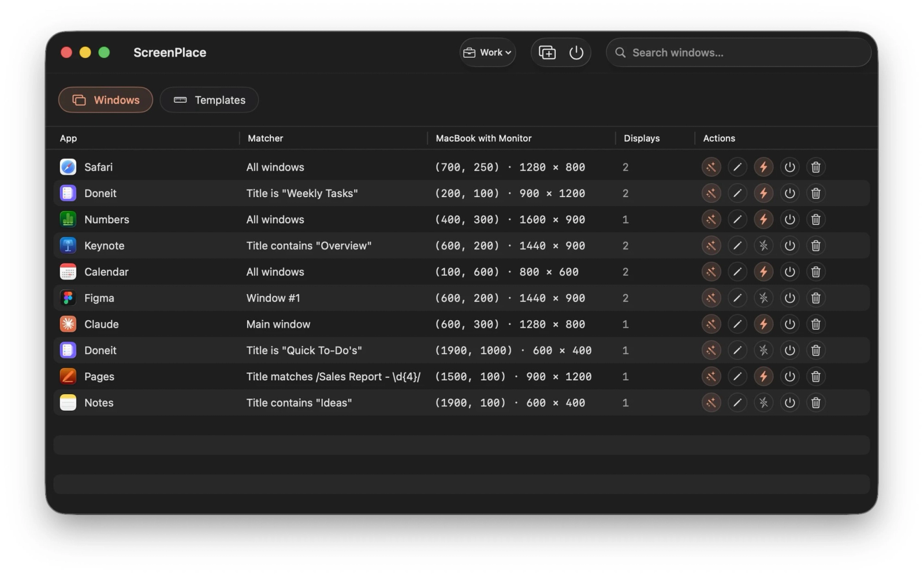Image resolution: width=924 pixels, height=575 pixels.
Task: Click the green maximize window button
Action: [104, 53]
